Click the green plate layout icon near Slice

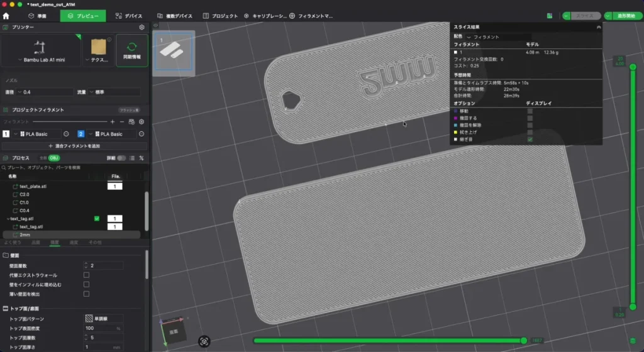[x=550, y=16]
